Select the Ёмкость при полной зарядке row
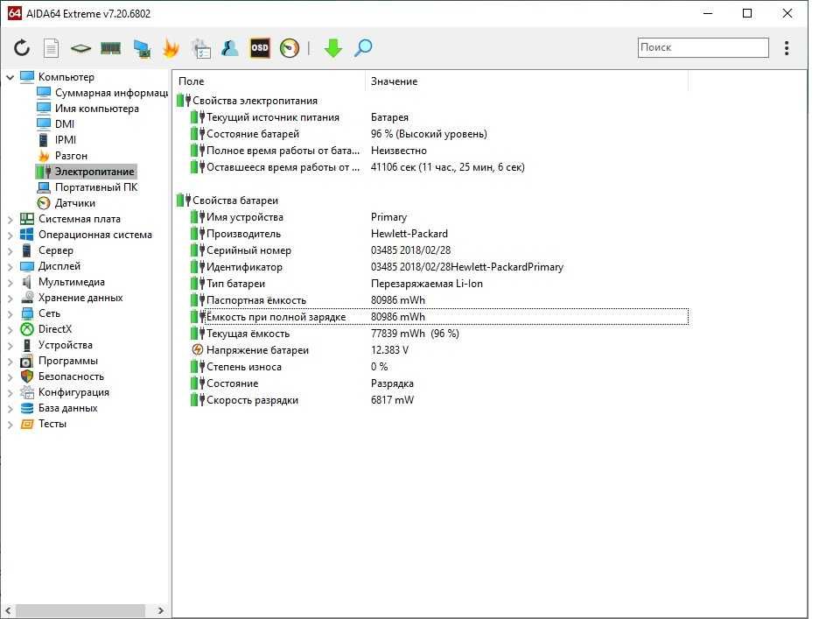Image resolution: width=840 pixels, height=619 pixels. [x=438, y=317]
